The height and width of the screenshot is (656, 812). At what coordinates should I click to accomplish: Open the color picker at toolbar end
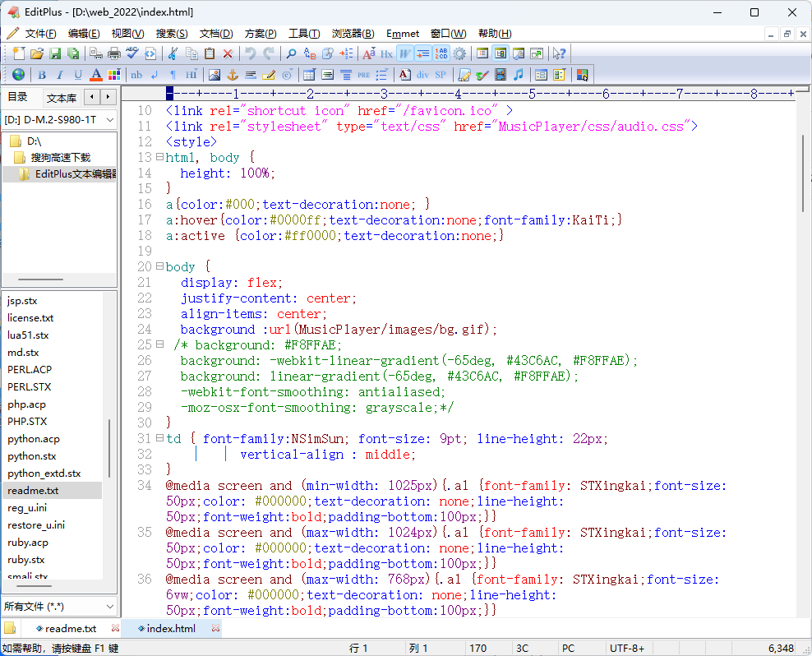(582, 75)
